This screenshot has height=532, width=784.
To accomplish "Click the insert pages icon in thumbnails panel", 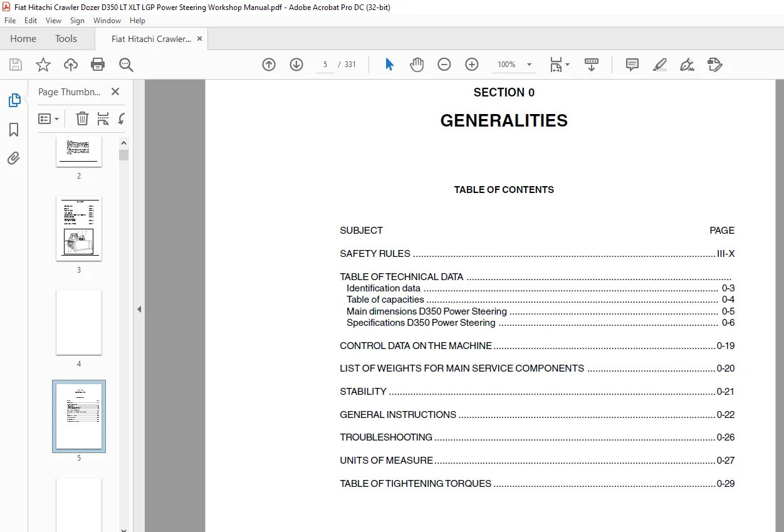I will point(103,118).
